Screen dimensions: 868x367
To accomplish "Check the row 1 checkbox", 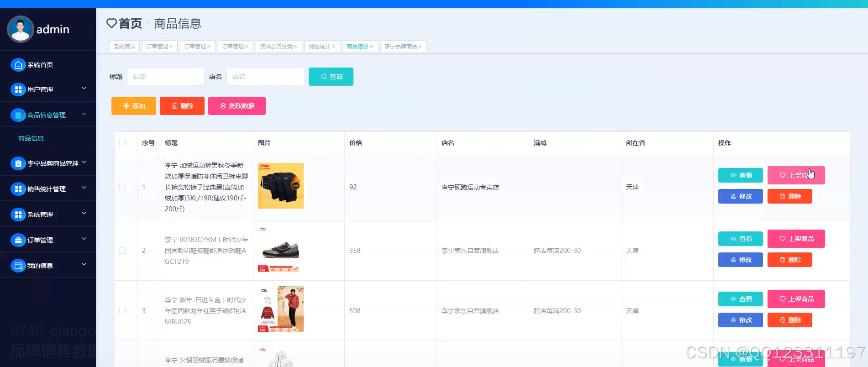I will pos(122,187).
